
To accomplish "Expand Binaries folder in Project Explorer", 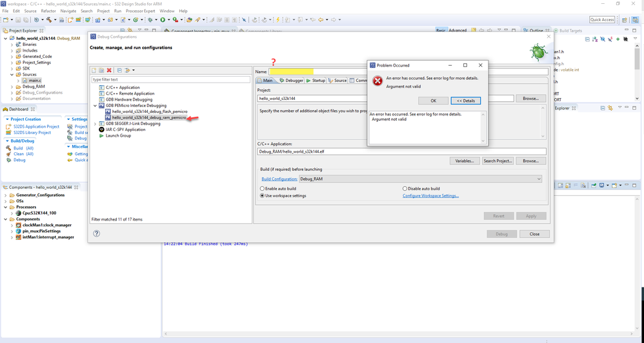I will pos(12,44).
